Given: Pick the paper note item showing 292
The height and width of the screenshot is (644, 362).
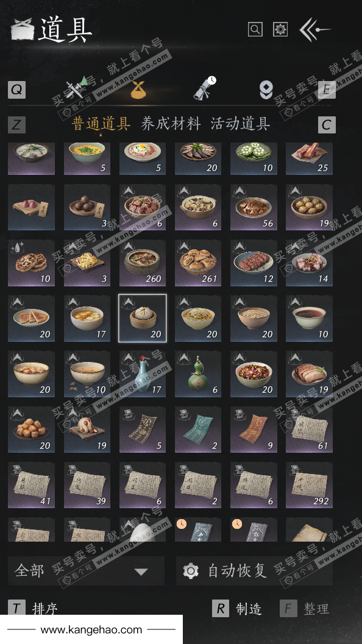Looking at the screenshot, I should [x=309, y=485].
